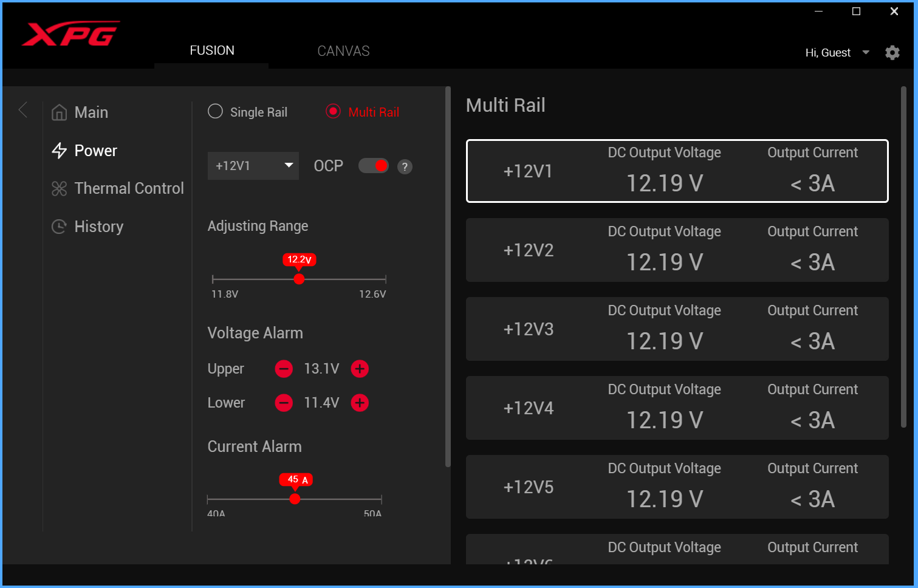Screen dimensions: 918x588
Task: Switch to the CANVAS tab
Action: click(x=343, y=51)
